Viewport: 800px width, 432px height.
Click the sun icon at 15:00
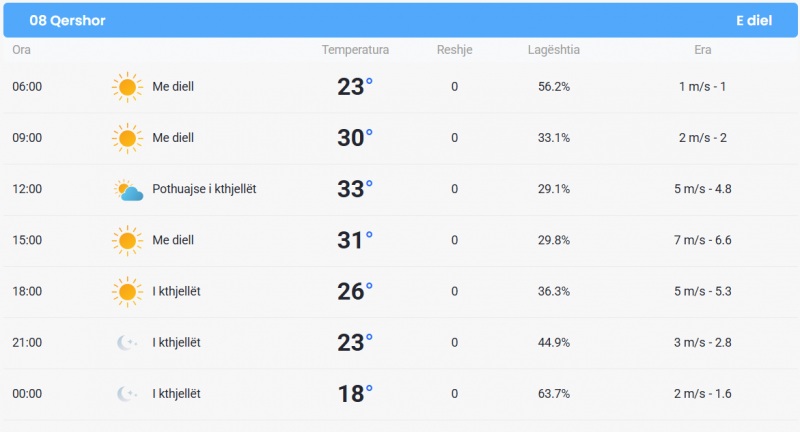pyautogui.click(x=127, y=241)
